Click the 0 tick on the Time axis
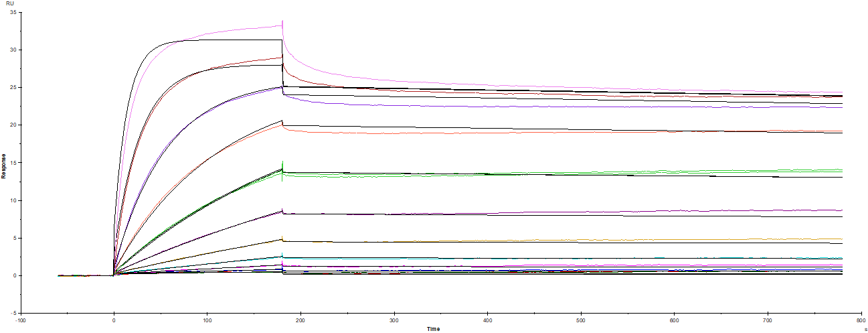Image resolution: width=868 pixels, height=333 pixels. [x=114, y=320]
